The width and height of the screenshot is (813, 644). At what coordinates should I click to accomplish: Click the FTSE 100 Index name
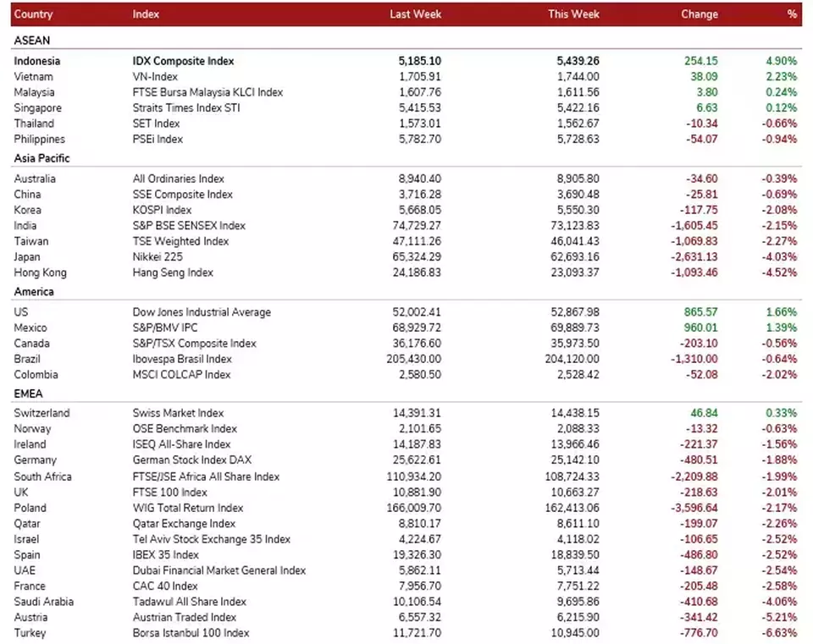[x=169, y=492]
